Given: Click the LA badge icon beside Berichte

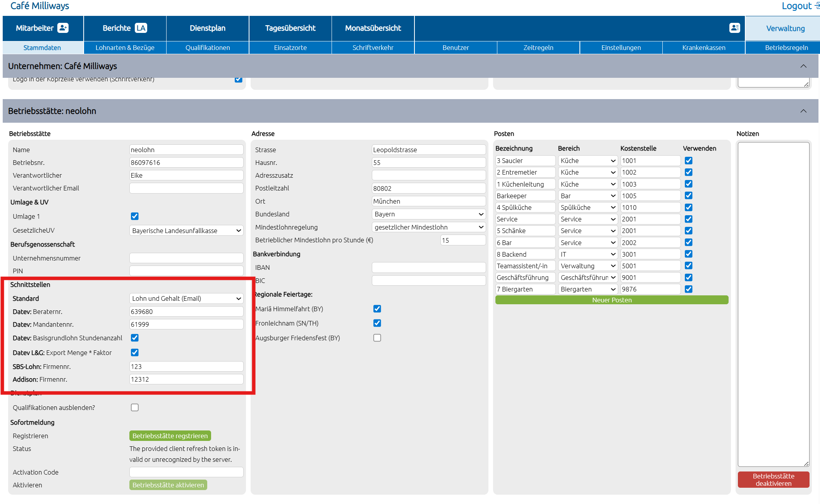Looking at the screenshot, I should 141,28.
